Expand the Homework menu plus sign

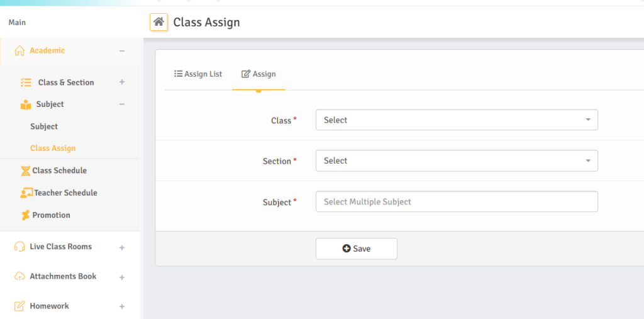[122, 306]
